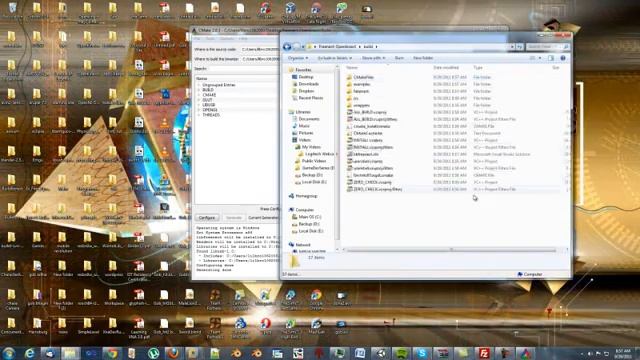Expand the THREADS group in CMake
Viewport: 640px width, 360px height.
coord(199,115)
